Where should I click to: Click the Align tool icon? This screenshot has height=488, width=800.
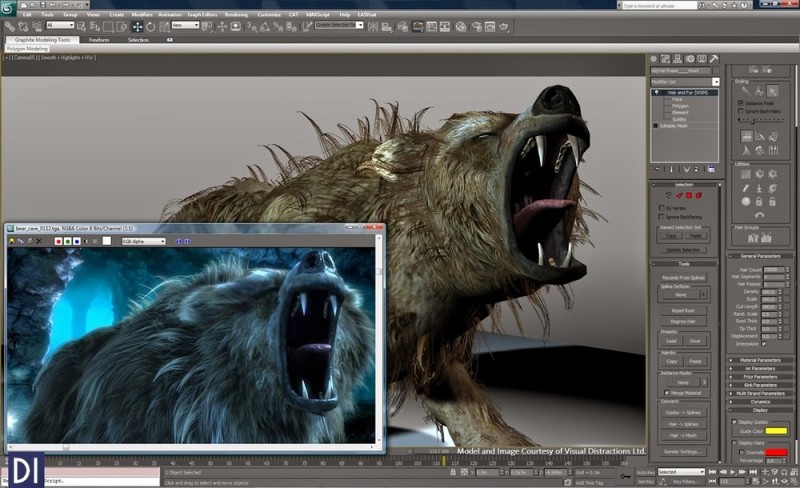click(x=387, y=27)
